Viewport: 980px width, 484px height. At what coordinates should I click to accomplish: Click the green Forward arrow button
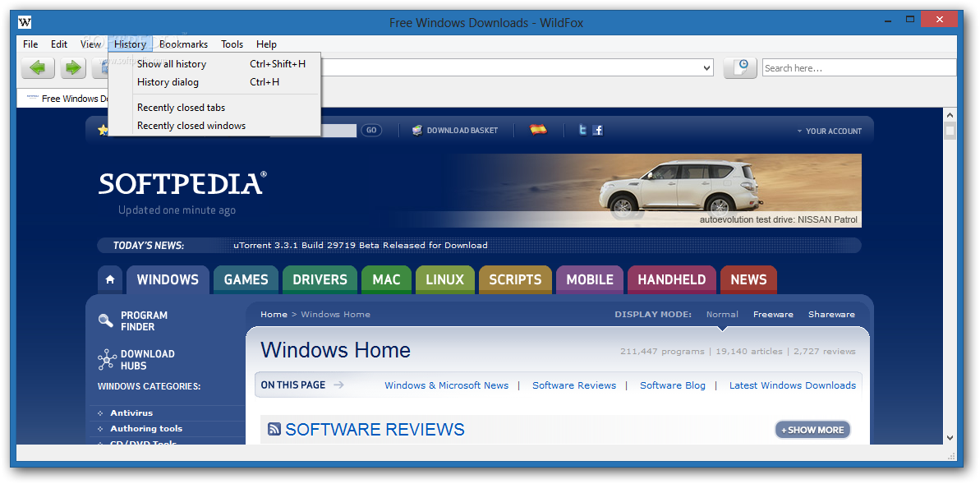click(x=73, y=67)
